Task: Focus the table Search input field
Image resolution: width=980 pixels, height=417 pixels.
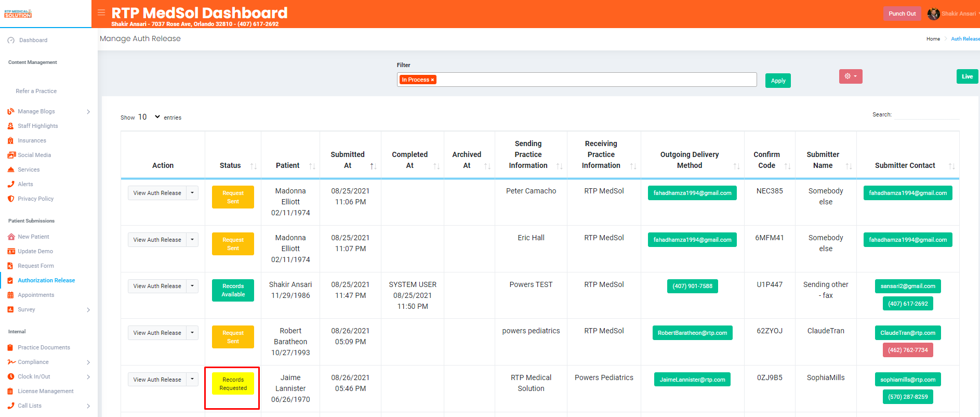Action: pyautogui.click(x=927, y=114)
